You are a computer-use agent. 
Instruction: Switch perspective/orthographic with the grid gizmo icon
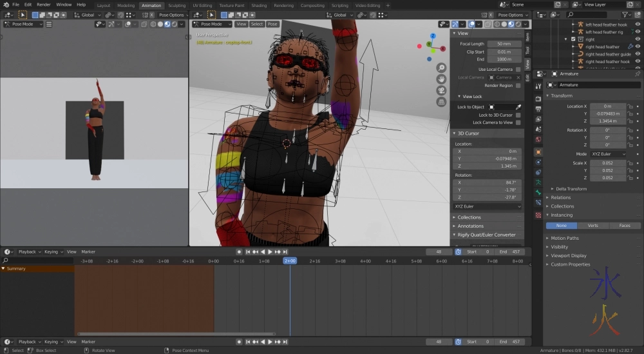pyautogui.click(x=441, y=102)
